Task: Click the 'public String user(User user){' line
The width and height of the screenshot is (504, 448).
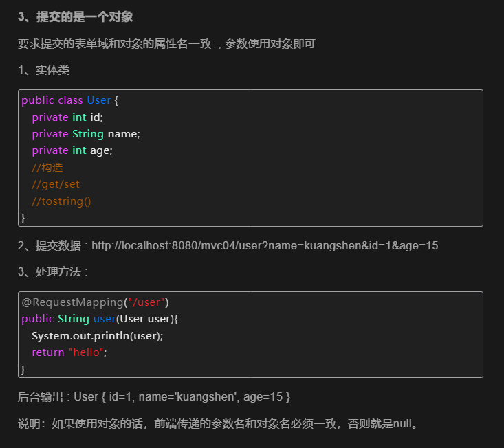Action: tap(100, 319)
